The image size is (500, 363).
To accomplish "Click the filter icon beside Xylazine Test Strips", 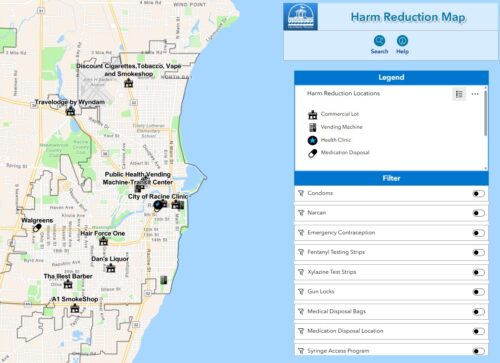I will tap(301, 272).
